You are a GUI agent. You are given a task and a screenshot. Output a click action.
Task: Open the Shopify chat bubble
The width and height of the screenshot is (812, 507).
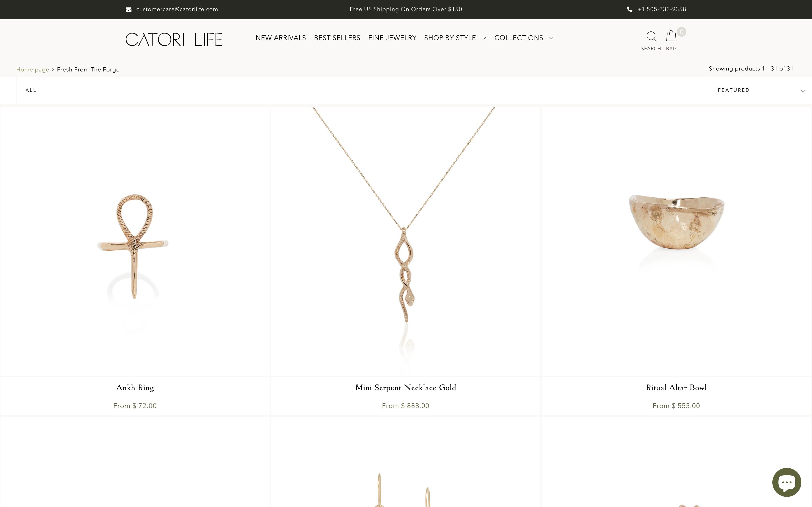point(786,482)
